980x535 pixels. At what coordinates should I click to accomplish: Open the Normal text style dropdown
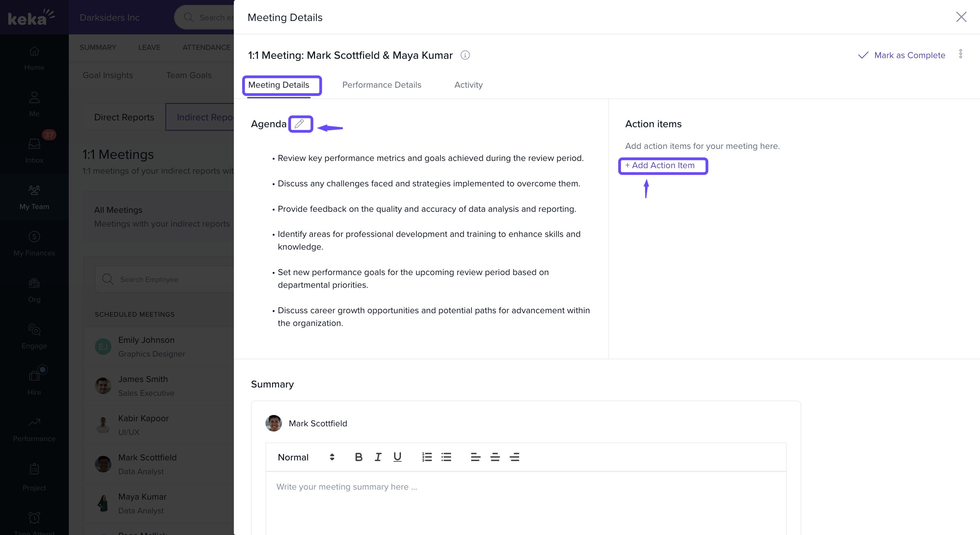306,457
